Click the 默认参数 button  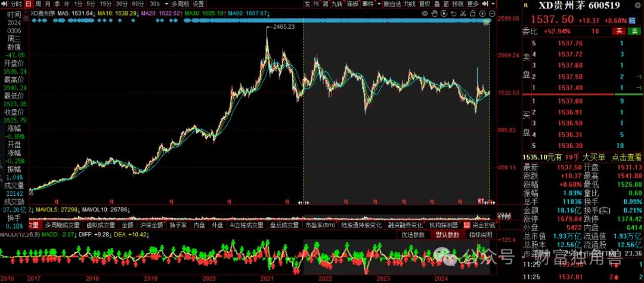pos(447,235)
